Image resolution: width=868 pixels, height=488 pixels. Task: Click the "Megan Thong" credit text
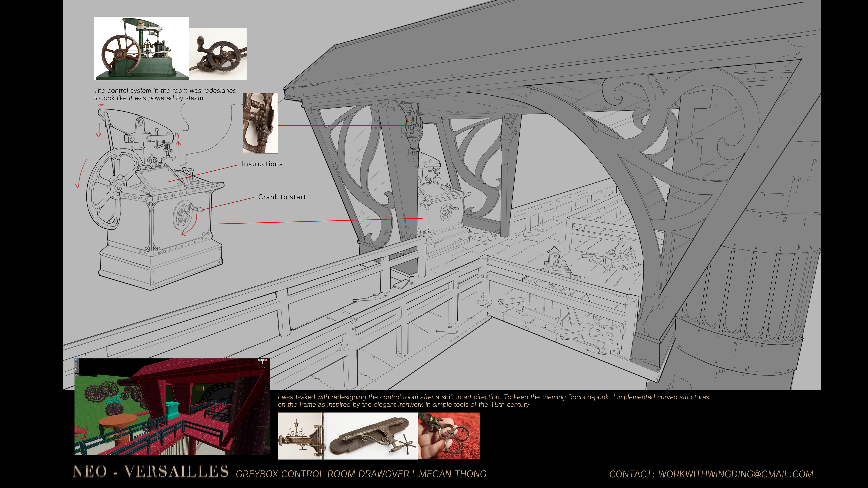click(x=452, y=474)
